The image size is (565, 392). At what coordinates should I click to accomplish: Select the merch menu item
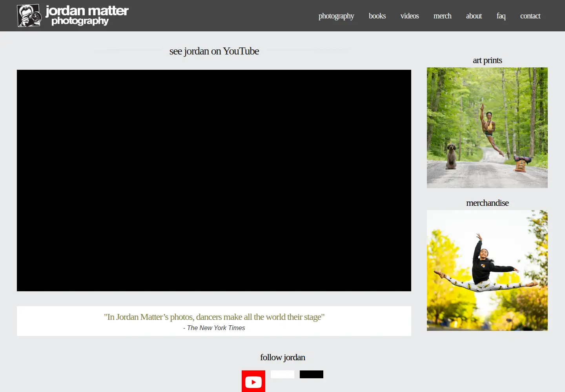click(x=442, y=16)
